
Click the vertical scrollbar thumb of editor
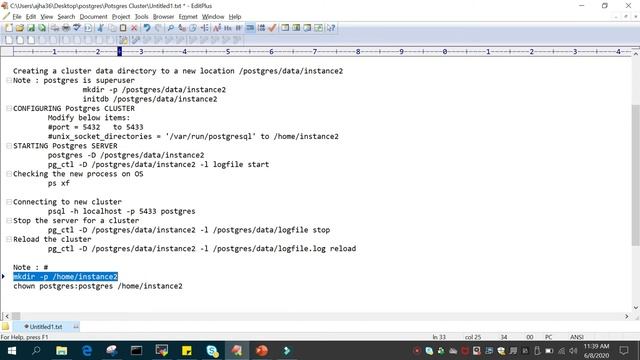click(x=636, y=175)
